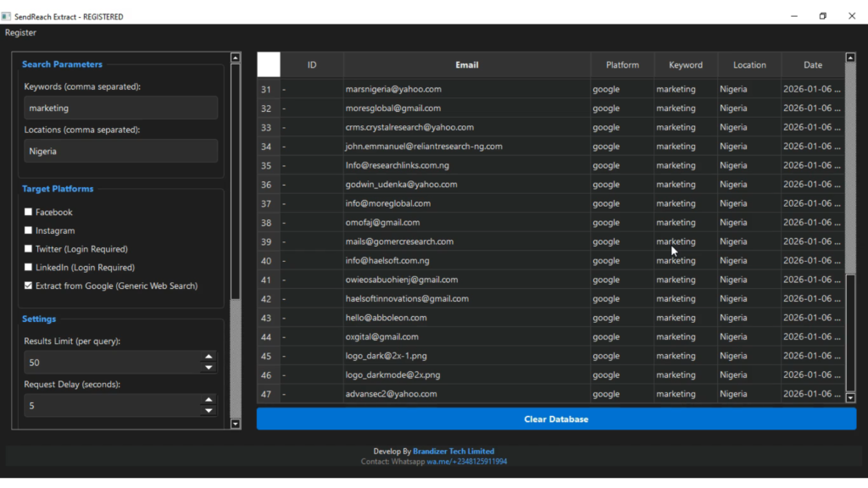
Task: Decrease Results Limit with down arrow
Action: point(209,368)
